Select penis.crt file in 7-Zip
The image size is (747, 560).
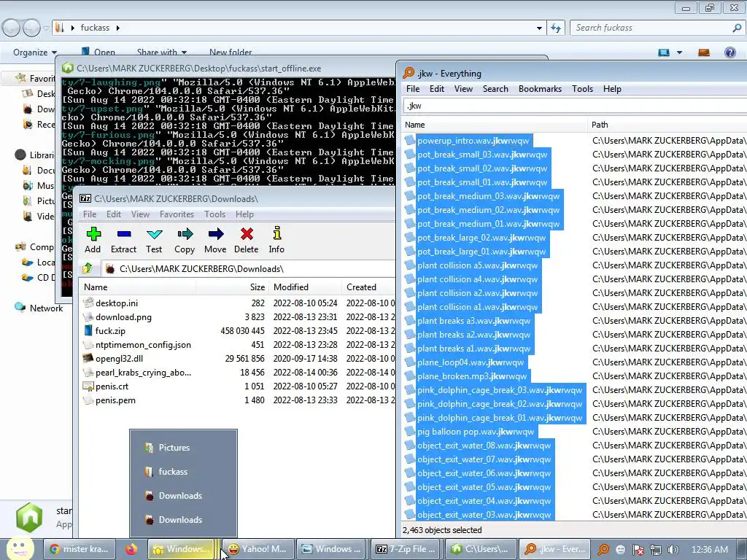coord(112,386)
